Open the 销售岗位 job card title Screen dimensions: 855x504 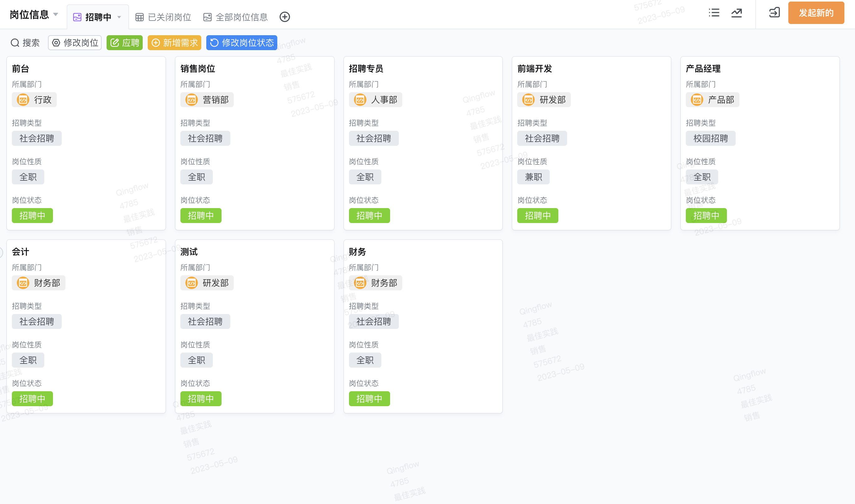click(198, 69)
